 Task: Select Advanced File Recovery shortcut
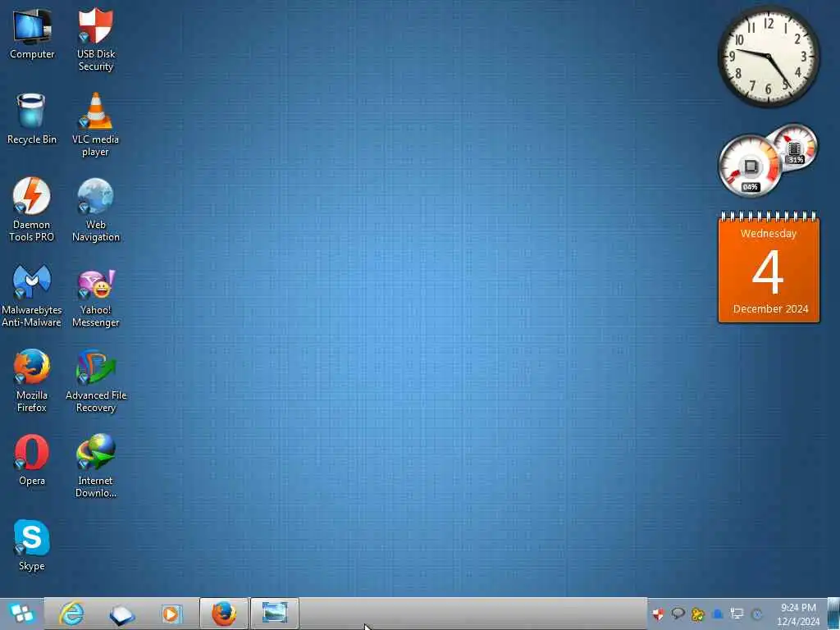[x=95, y=381]
